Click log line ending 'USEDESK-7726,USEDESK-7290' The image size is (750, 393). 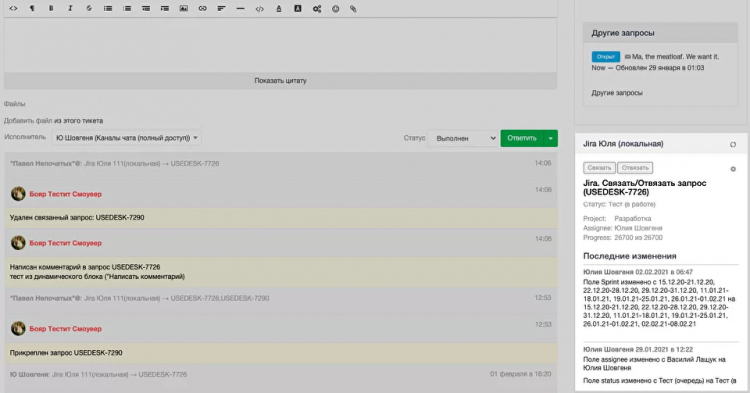tap(140, 298)
